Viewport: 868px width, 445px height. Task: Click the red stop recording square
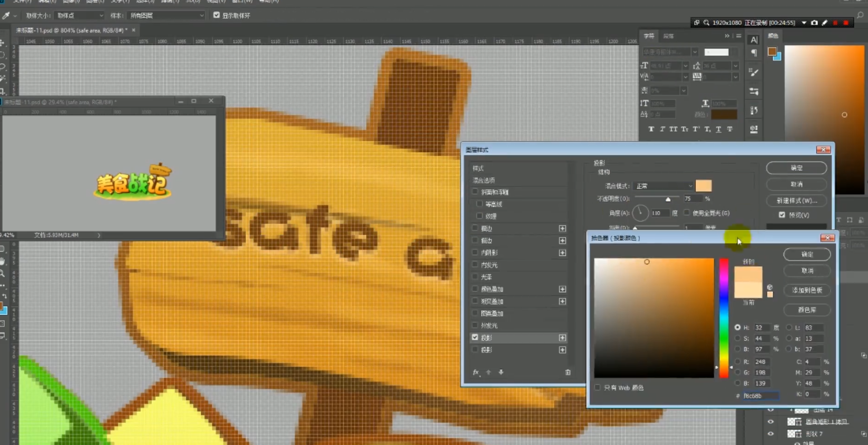tap(846, 23)
